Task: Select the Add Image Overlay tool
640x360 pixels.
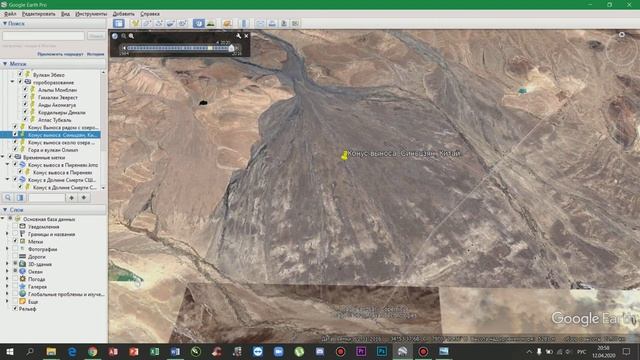Action: [170, 24]
